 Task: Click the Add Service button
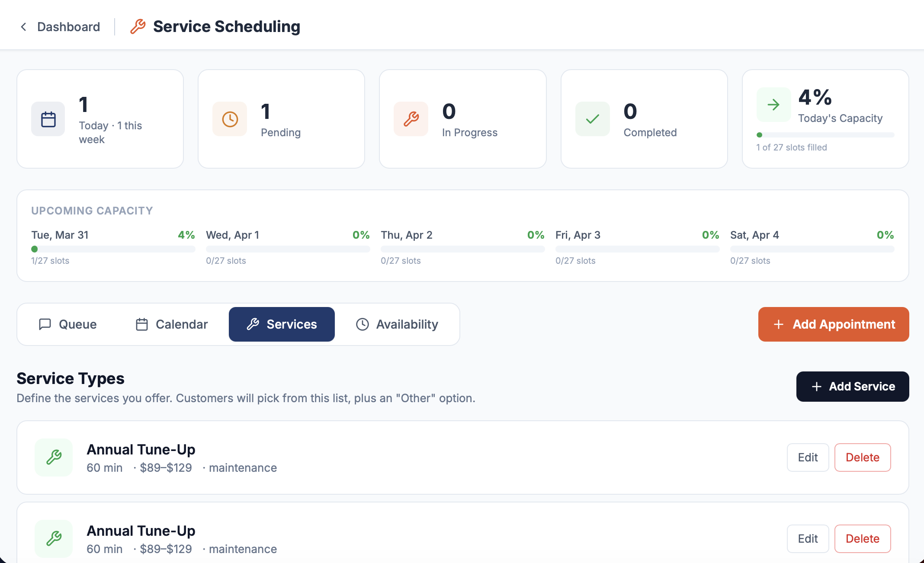(852, 386)
